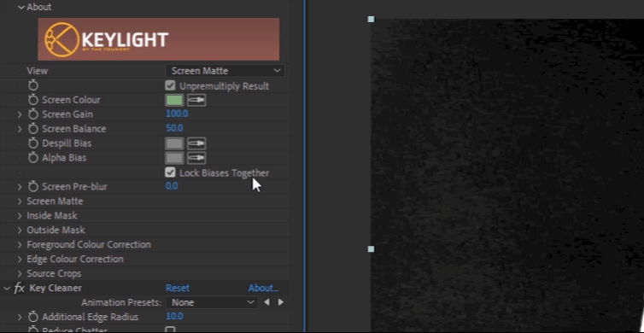Edit Screen Gain value 100.0

coord(177,114)
